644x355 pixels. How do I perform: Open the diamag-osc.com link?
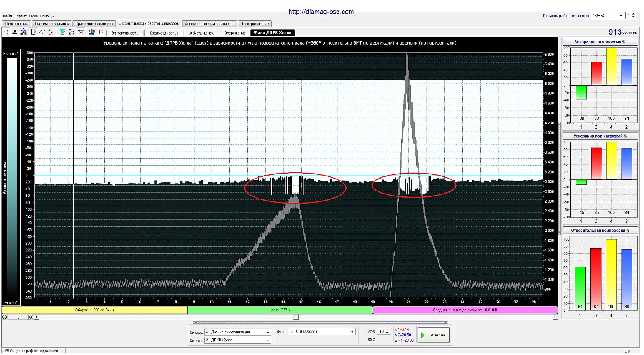point(321,12)
